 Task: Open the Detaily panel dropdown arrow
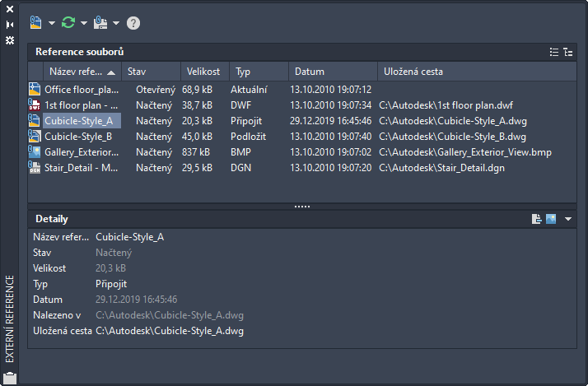pyautogui.click(x=568, y=219)
